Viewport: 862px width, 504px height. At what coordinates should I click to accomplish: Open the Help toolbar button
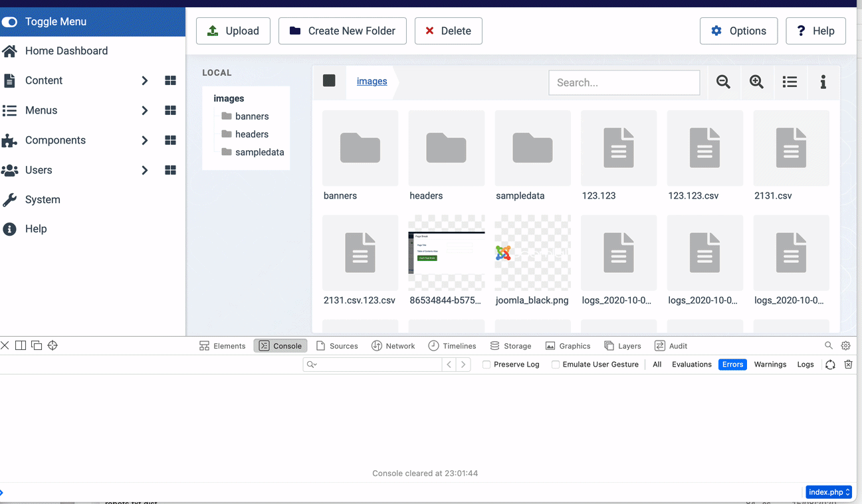pyautogui.click(x=815, y=31)
